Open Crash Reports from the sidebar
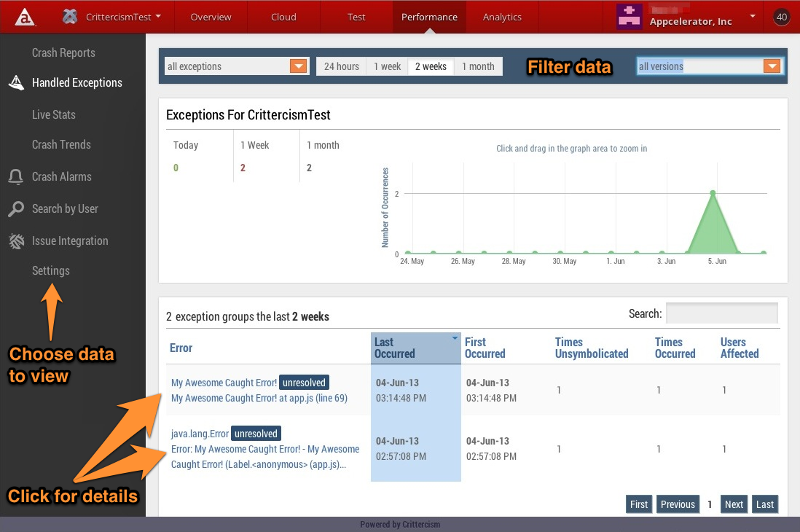This screenshot has height=532, width=800. 63,52
